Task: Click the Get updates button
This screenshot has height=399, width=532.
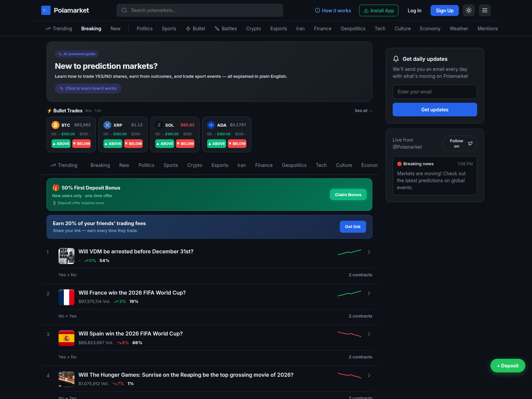Action: 435,110
